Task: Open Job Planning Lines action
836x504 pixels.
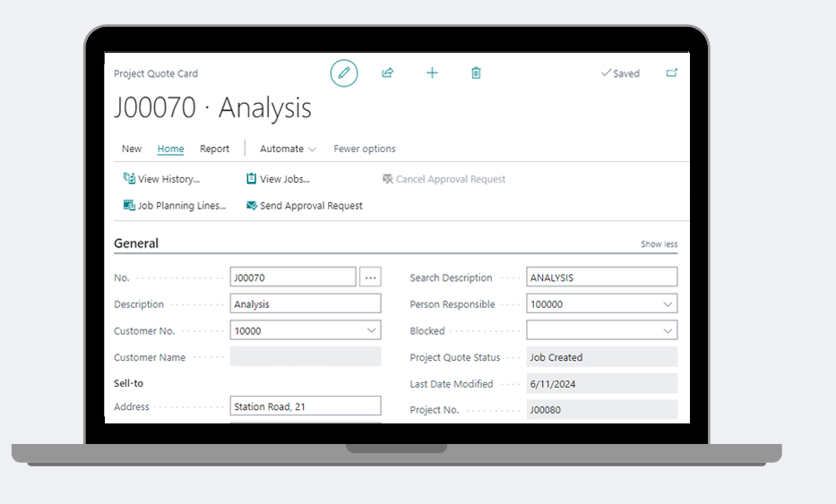Action: (175, 206)
